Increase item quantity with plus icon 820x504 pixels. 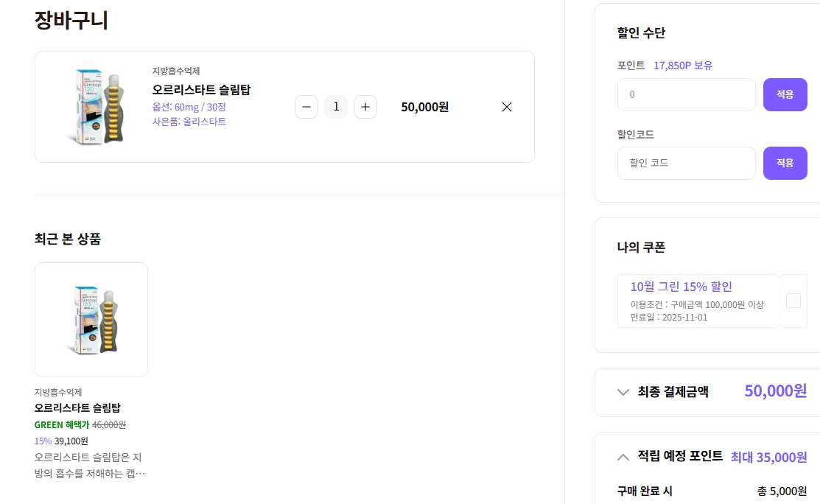[365, 107]
